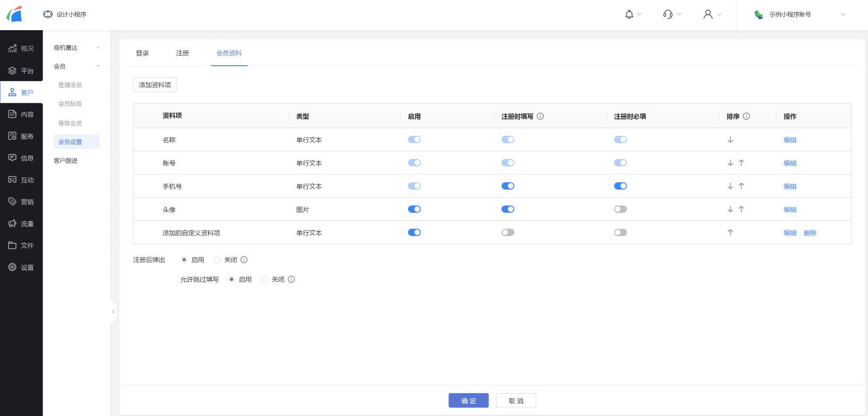The height and width of the screenshot is (416, 868).
Task: Select 客户 customers in sidebar
Action: [x=21, y=92]
